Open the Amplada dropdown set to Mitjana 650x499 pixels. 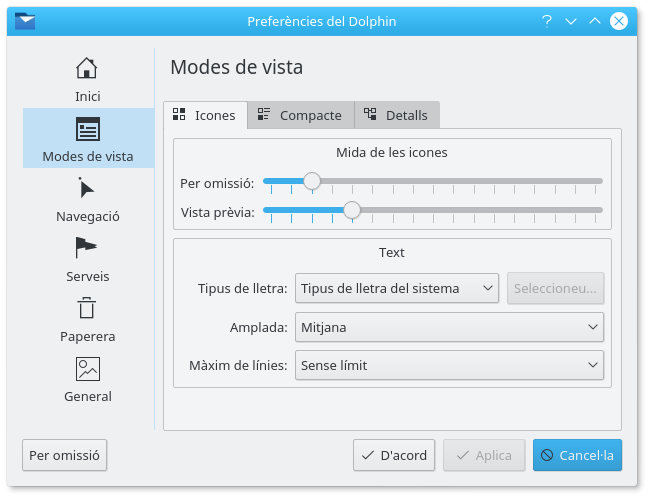click(449, 327)
